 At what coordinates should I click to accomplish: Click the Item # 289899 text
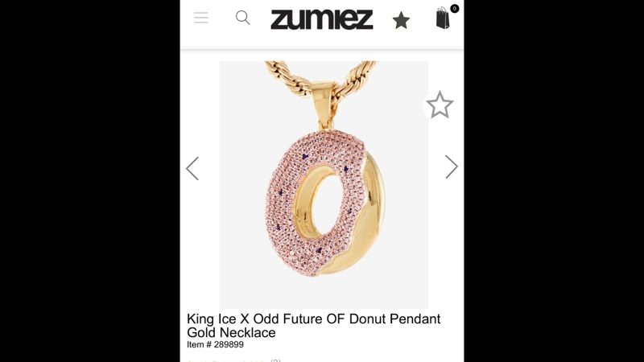[x=215, y=345]
